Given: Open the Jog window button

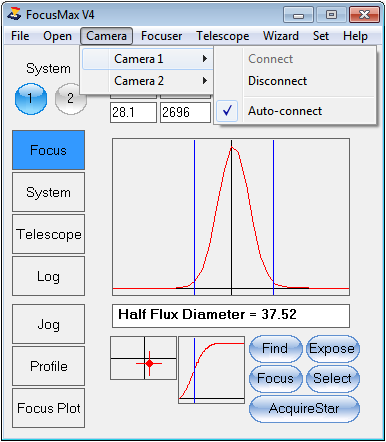Looking at the screenshot, I should [49, 324].
